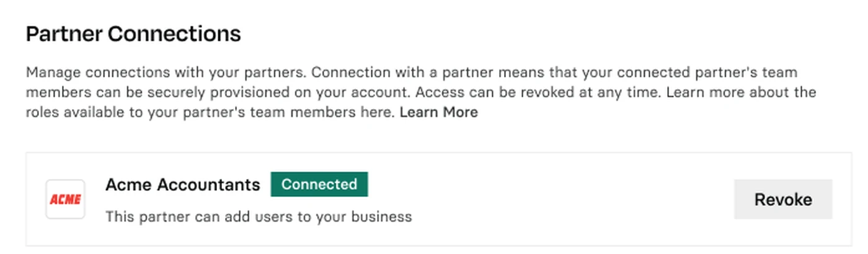Click empty space inside Acme Accountants card
This screenshot has height=254, width=868.
[558, 199]
